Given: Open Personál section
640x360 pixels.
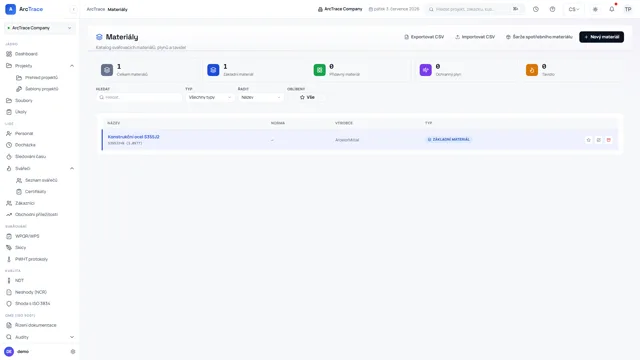Looking at the screenshot, I should click(x=24, y=133).
